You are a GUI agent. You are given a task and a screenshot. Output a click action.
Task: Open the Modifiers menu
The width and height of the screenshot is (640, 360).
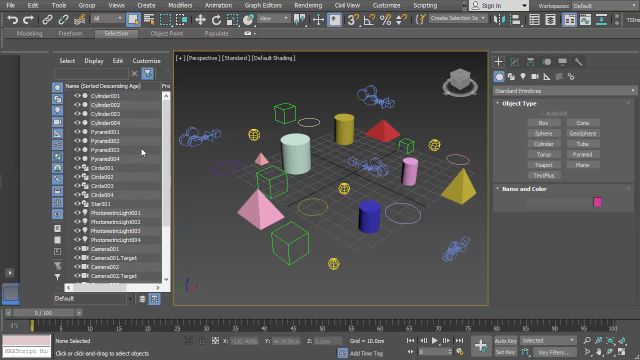(180, 5)
